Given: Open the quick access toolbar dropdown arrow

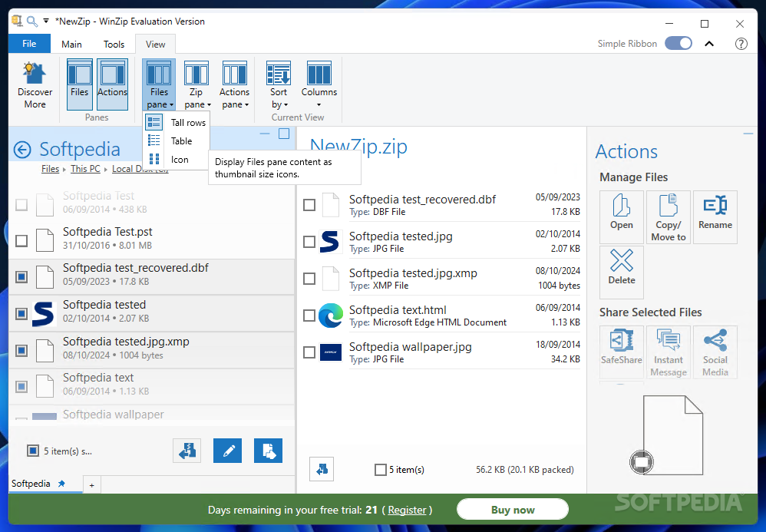Looking at the screenshot, I should pos(46,21).
